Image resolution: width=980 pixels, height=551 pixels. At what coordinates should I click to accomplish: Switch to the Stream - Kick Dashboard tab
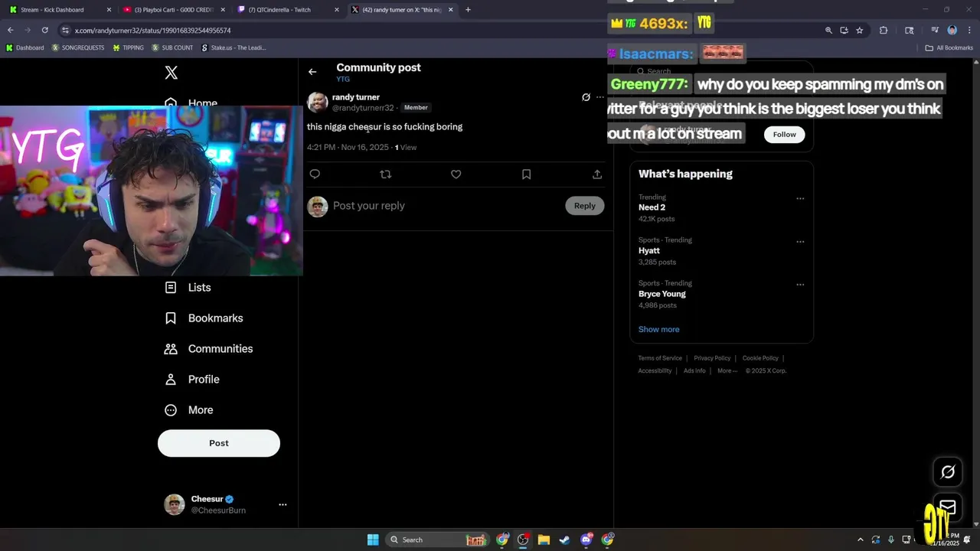pos(60,10)
